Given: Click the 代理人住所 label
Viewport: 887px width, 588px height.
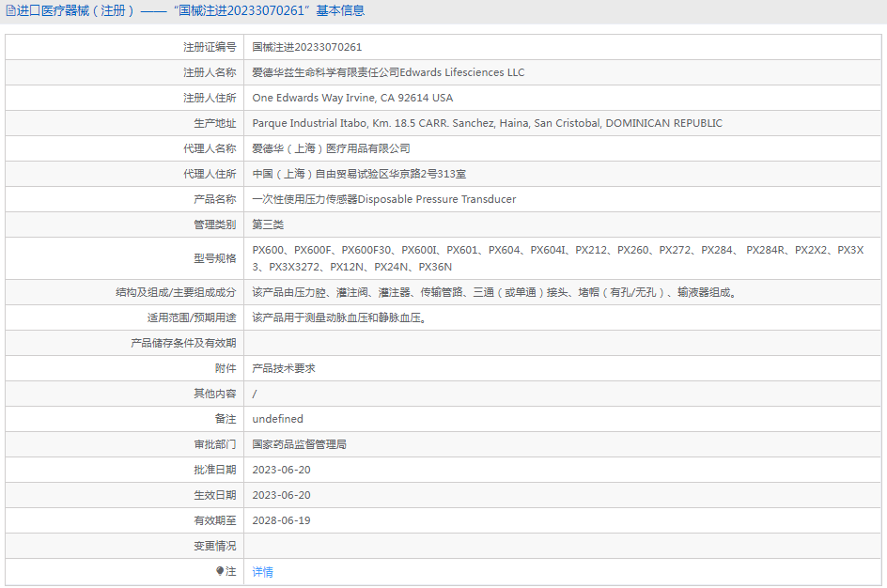Looking at the screenshot, I should pos(210,174).
